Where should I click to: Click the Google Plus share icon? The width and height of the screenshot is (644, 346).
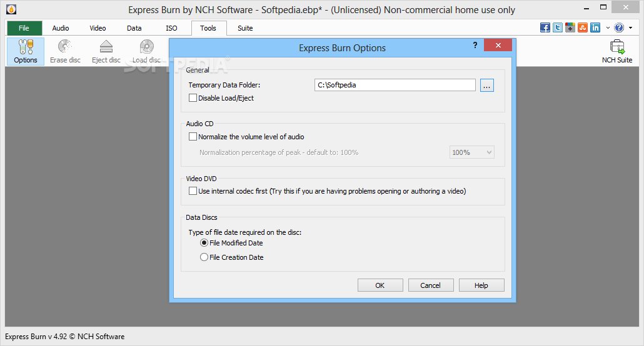pyautogui.click(x=570, y=27)
